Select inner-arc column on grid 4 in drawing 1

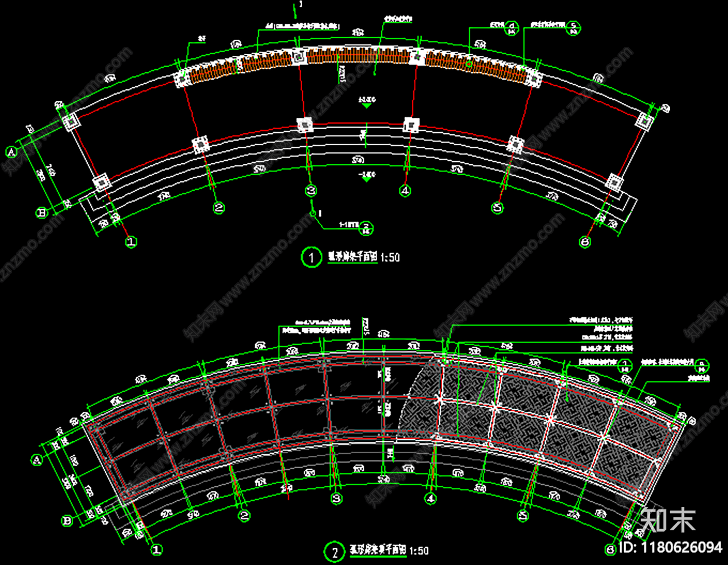coord(411,125)
